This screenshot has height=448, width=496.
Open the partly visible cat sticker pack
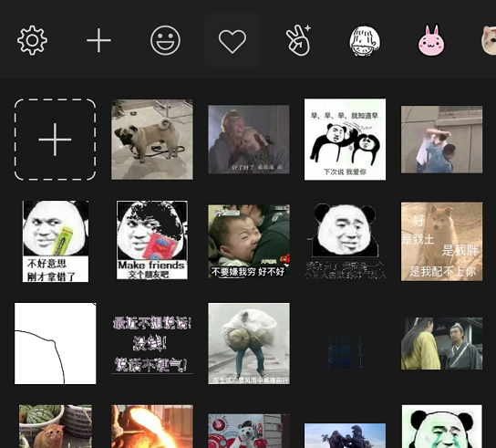tap(489, 40)
